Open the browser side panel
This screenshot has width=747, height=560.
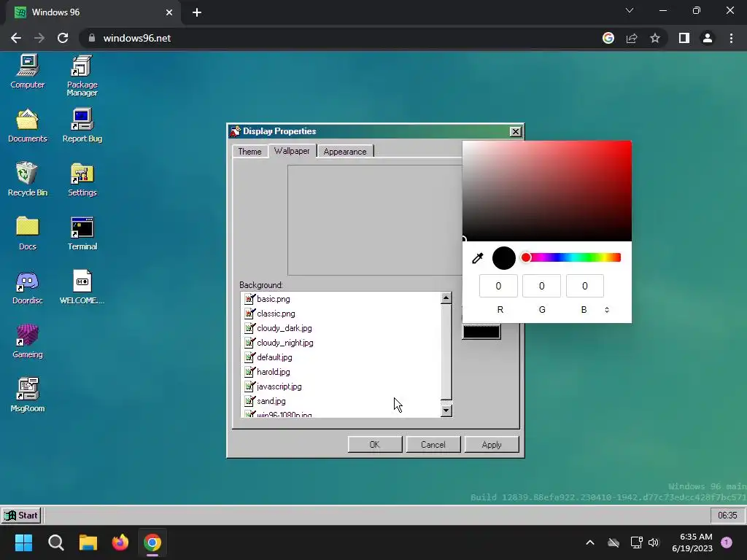click(684, 38)
